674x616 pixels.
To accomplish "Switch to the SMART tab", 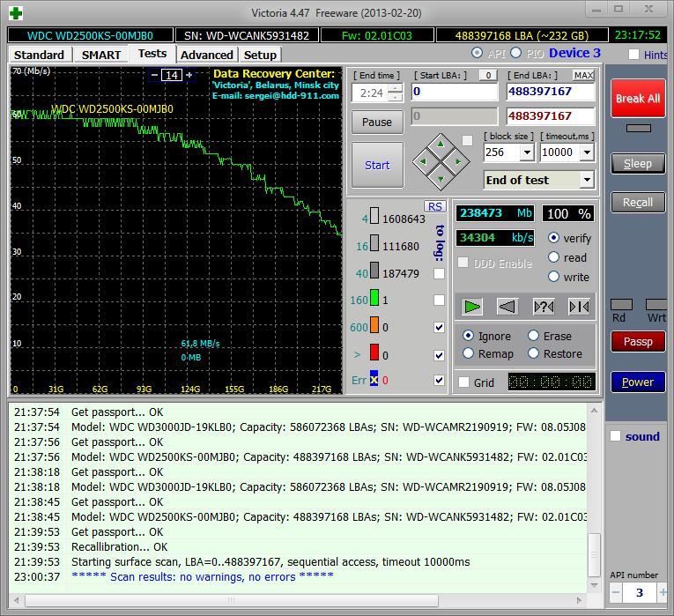I will click(101, 55).
